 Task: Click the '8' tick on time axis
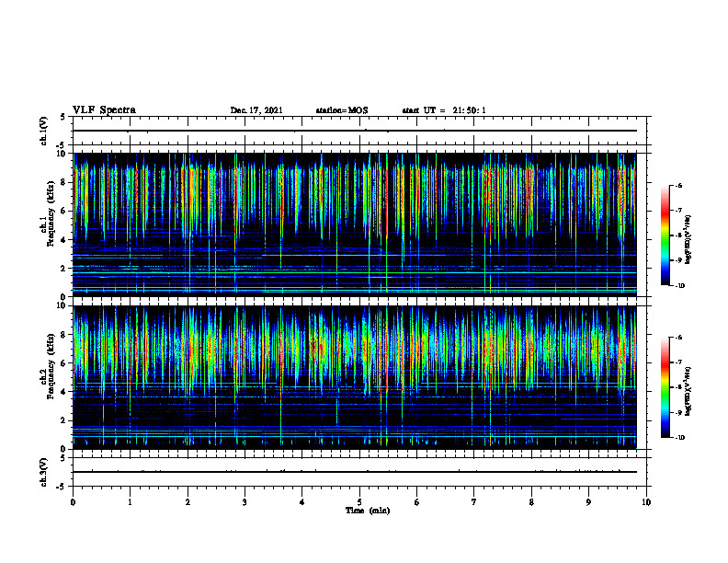tap(531, 502)
